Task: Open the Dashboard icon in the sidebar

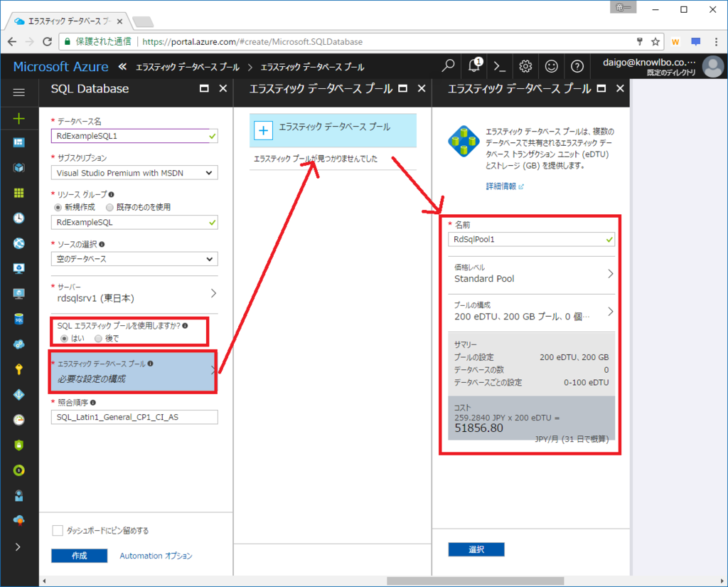Action: 19,143
